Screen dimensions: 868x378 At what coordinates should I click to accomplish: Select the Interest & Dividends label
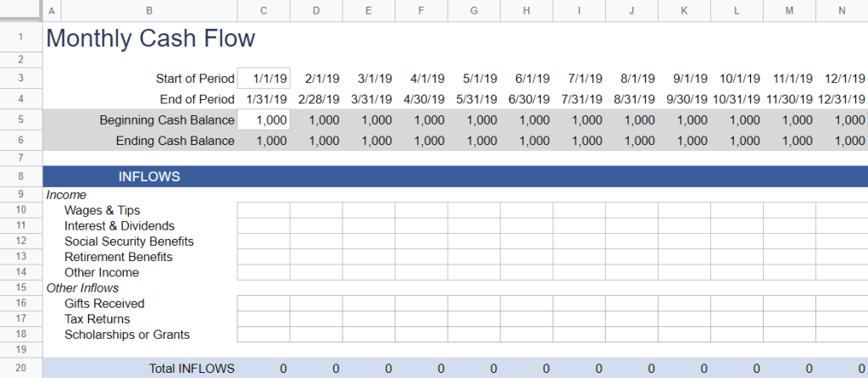tap(119, 225)
